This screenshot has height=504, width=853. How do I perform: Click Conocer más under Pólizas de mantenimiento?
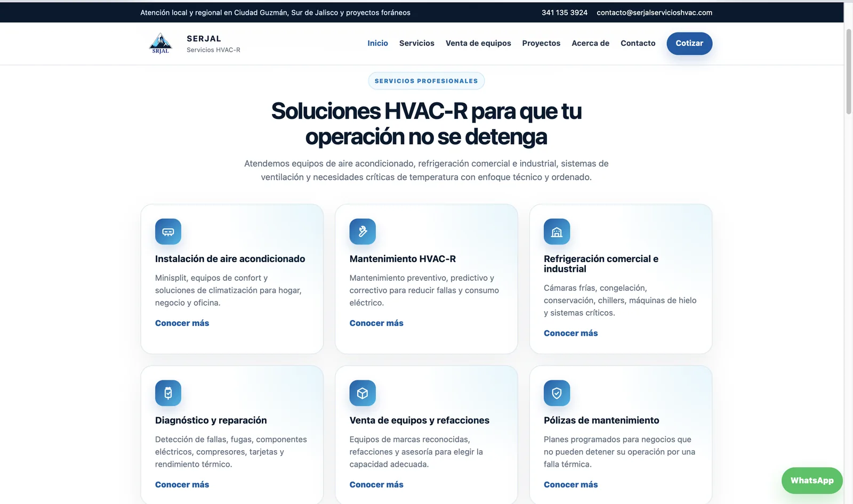pos(570,484)
